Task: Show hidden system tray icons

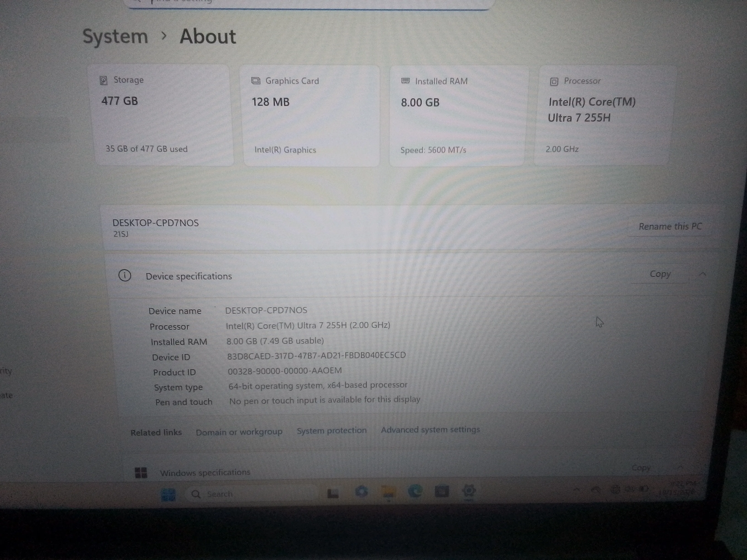Action: click(576, 489)
